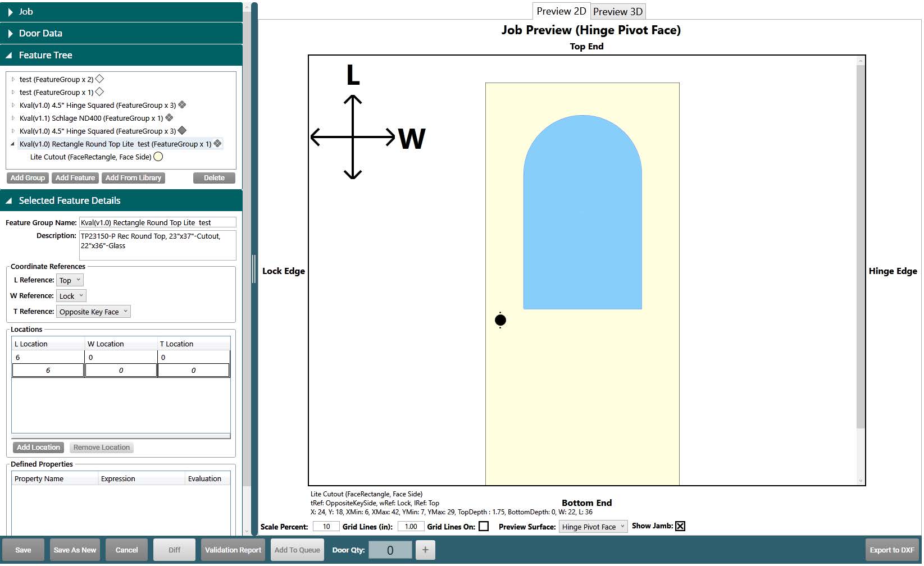The image size is (924, 566).
Task: Open the Validation Report
Action: 233,550
